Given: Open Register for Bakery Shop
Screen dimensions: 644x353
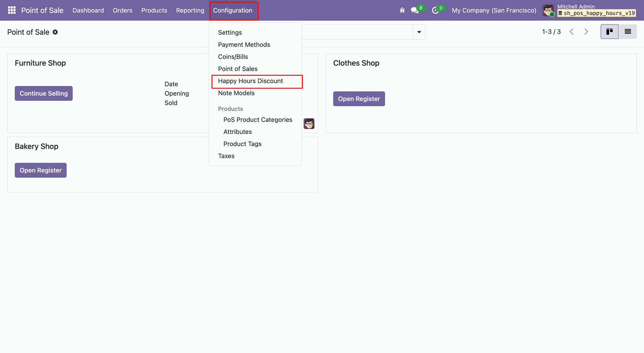Looking at the screenshot, I should pyautogui.click(x=41, y=171).
